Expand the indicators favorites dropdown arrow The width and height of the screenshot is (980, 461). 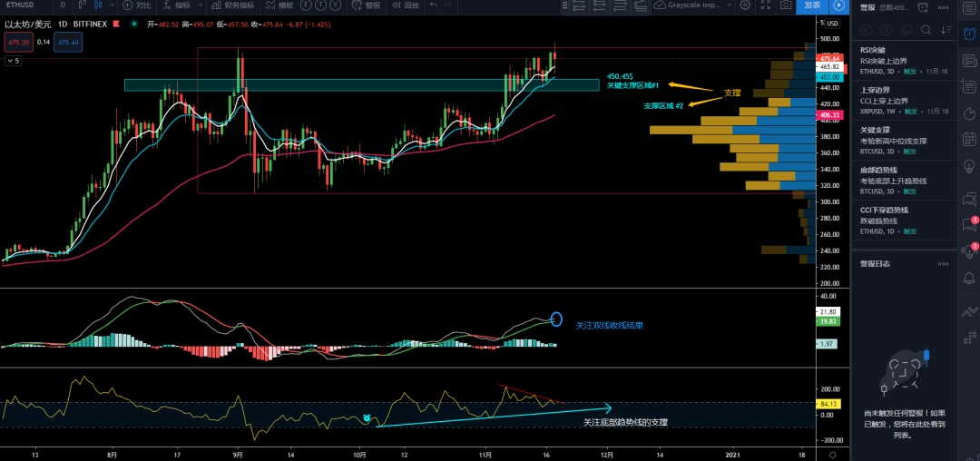tap(201, 5)
